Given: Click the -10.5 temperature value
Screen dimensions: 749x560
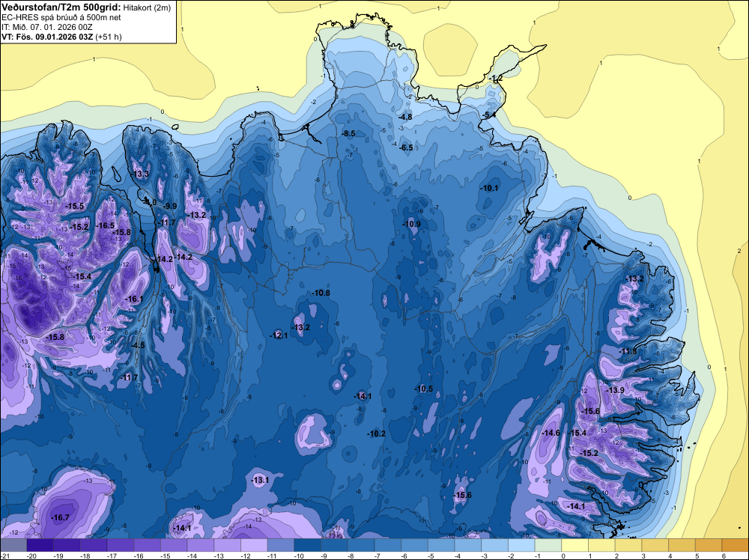Looking at the screenshot, I should point(423,389).
